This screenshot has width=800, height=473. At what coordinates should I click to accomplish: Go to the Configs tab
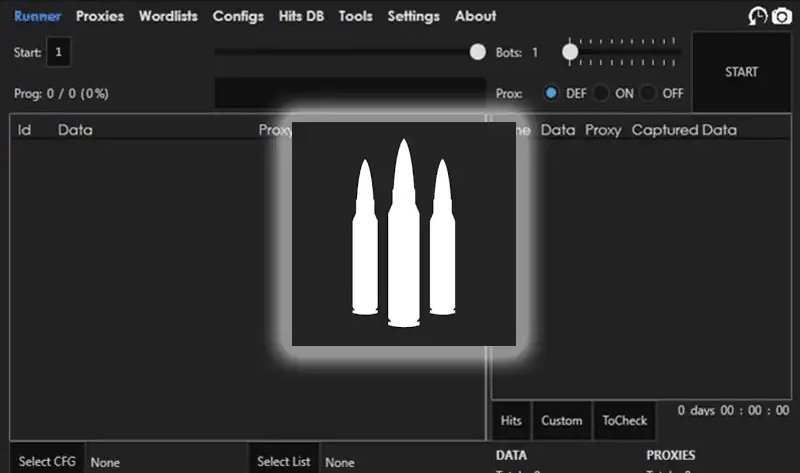coord(238,16)
